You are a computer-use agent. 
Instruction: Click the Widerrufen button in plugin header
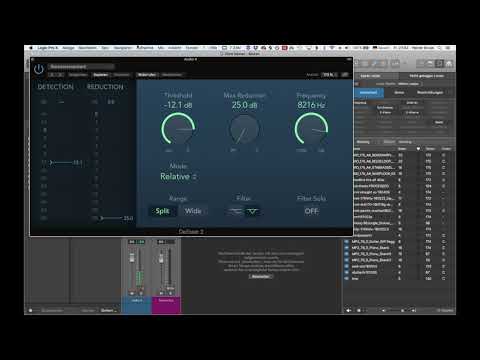point(147,75)
